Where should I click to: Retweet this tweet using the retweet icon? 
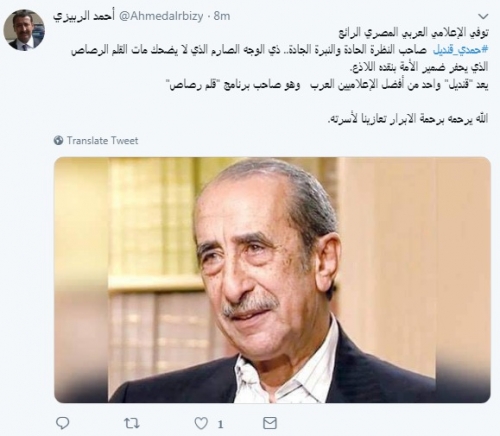pyautogui.click(x=132, y=423)
